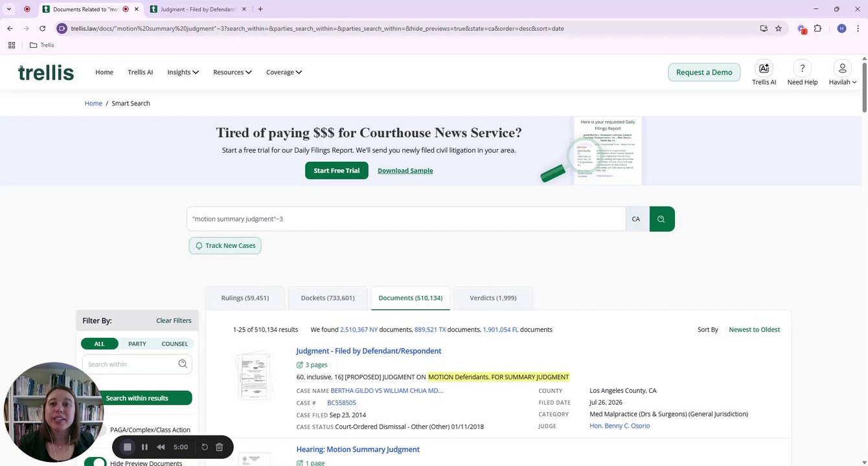Select the PARTY filter option
The width and height of the screenshot is (868, 466).
click(x=137, y=344)
